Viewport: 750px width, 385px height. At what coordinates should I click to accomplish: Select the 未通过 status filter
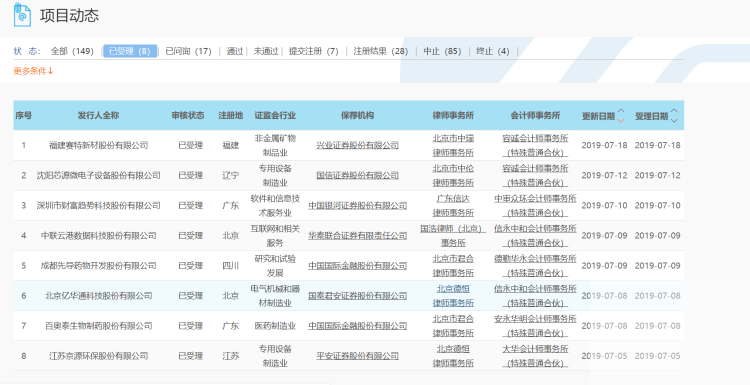click(266, 51)
